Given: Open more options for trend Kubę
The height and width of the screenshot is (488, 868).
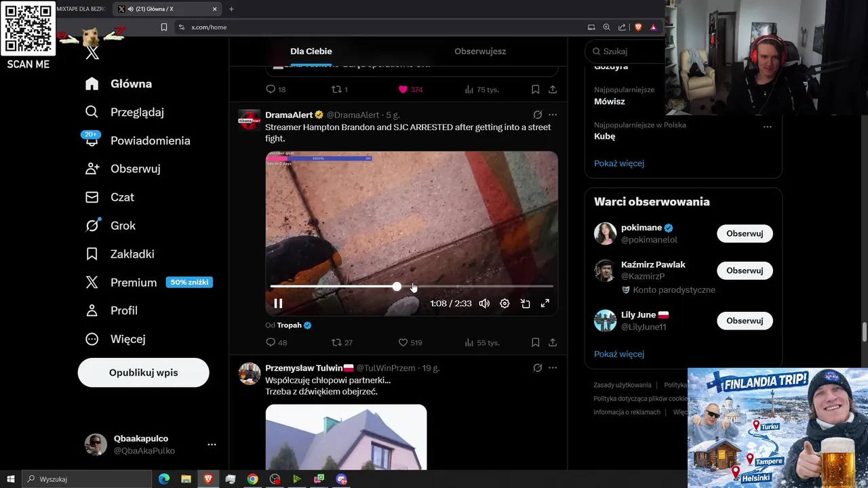Looking at the screenshot, I should pyautogui.click(x=767, y=126).
